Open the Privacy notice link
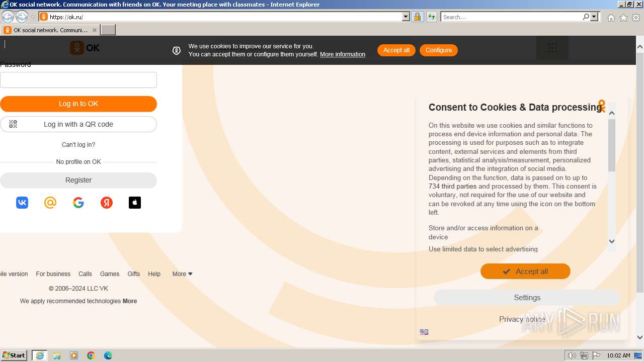The image size is (644, 362). coord(522,319)
